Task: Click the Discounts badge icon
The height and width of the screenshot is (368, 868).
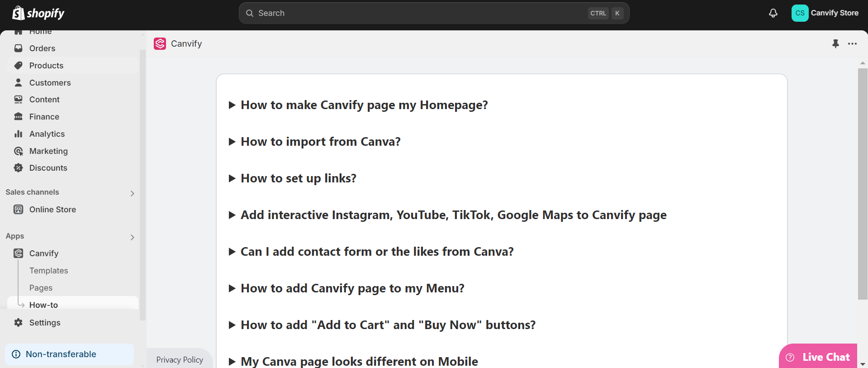Action: coord(18,167)
